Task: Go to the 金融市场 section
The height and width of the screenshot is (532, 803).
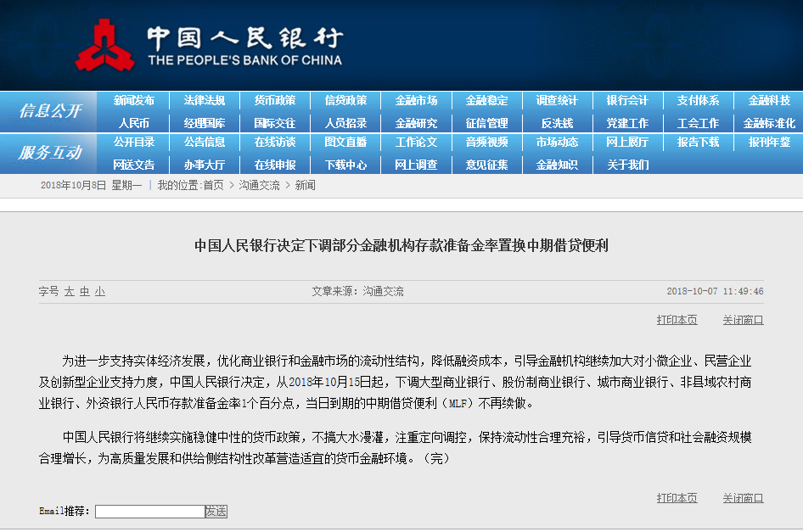Action: [x=416, y=100]
